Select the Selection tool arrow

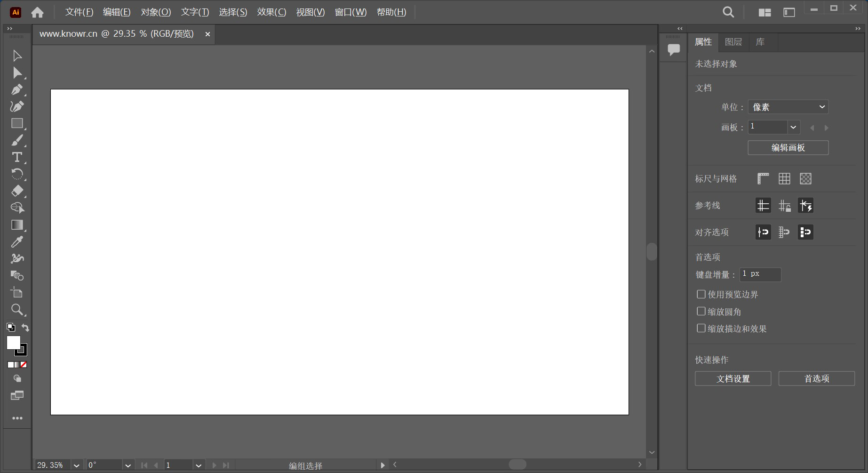point(17,56)
